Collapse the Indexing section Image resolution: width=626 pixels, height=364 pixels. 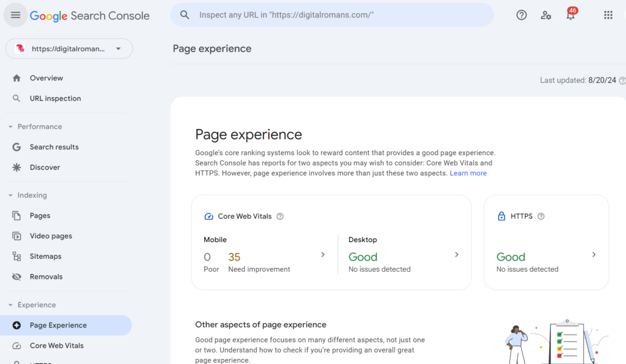10,195
